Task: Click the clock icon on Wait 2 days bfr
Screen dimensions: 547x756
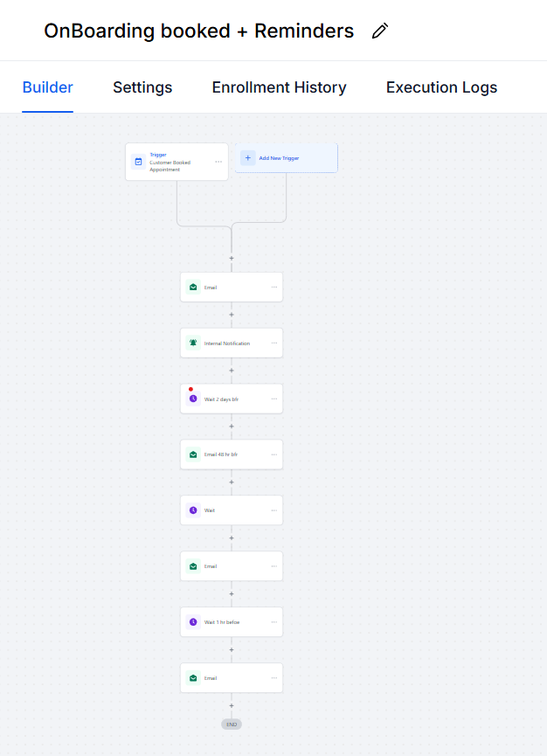Action: 193,399
